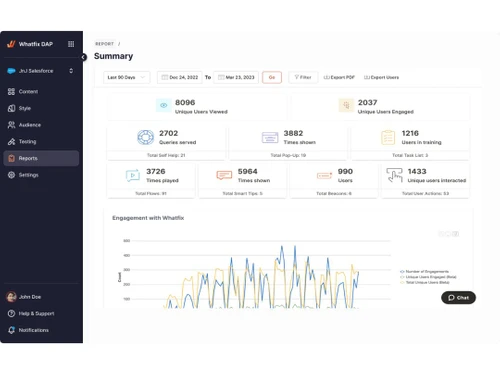Click the Settings gear icon

point(11,175)
